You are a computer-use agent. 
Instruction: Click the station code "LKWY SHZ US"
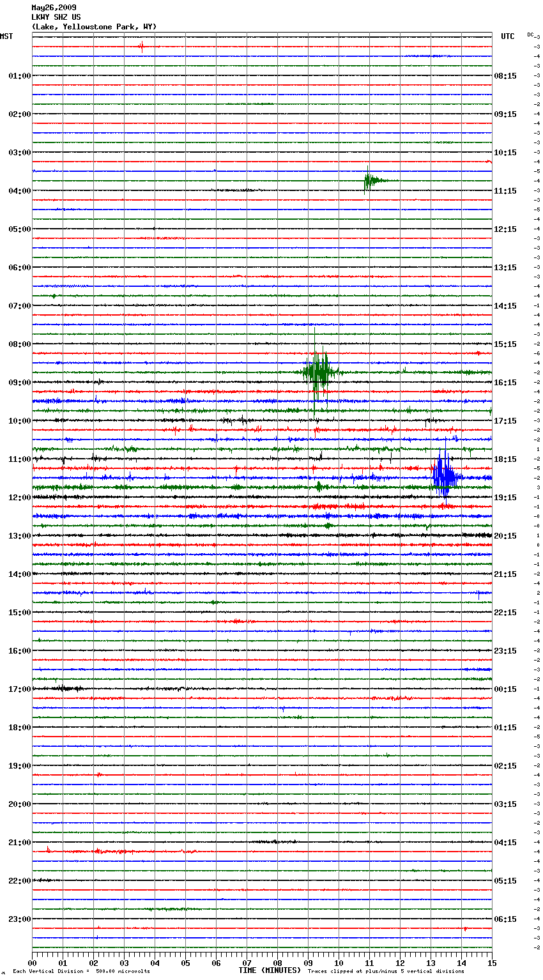click(56, 17)
